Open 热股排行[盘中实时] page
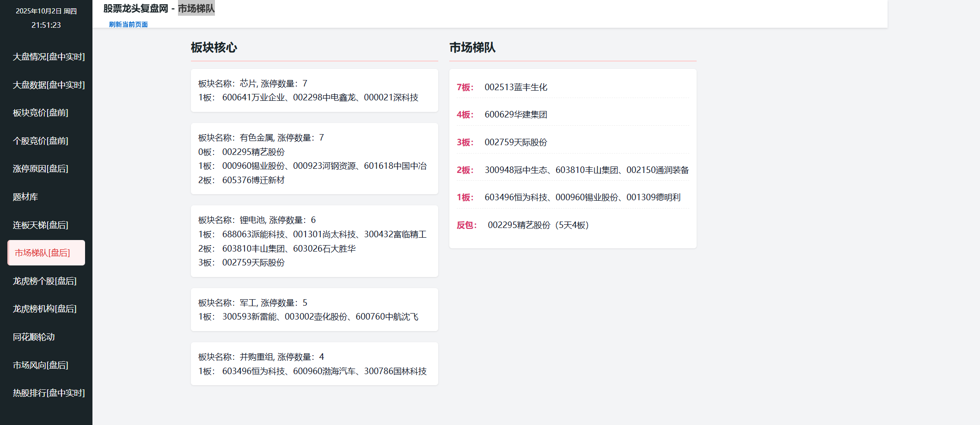The height and width of the screenshot is (425, 980). click(x=49, y=393)
